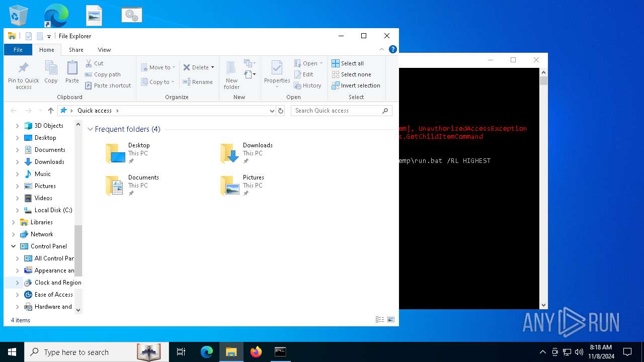Viewport: 644px width, 362px height.
Task: Launch Firefox from the taskbar
Action: pos(256,352)
